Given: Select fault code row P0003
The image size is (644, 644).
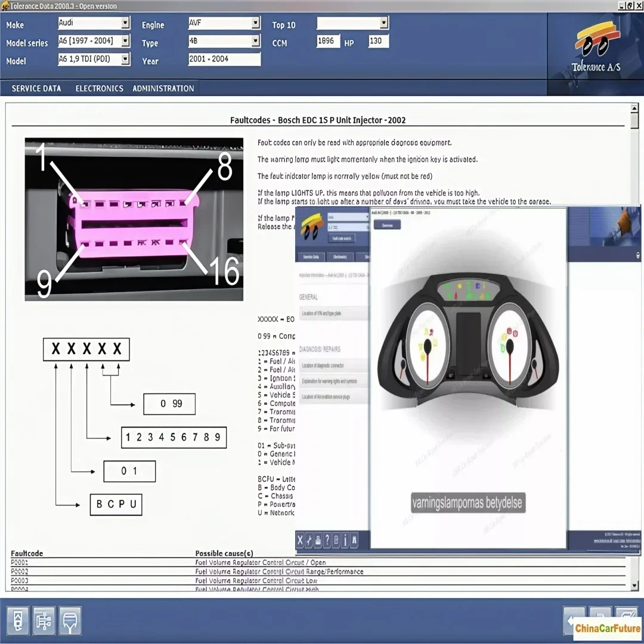Looking at the screenshot, I should point(318,580).
